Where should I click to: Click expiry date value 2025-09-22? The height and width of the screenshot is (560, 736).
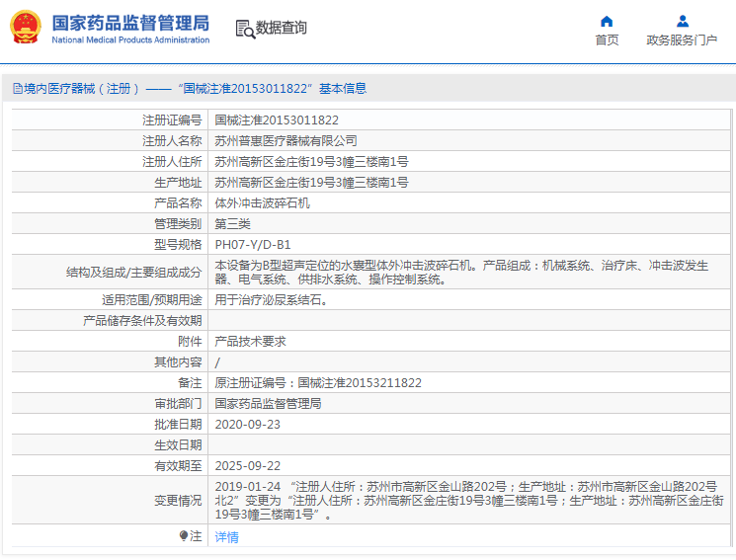[248, 466]
